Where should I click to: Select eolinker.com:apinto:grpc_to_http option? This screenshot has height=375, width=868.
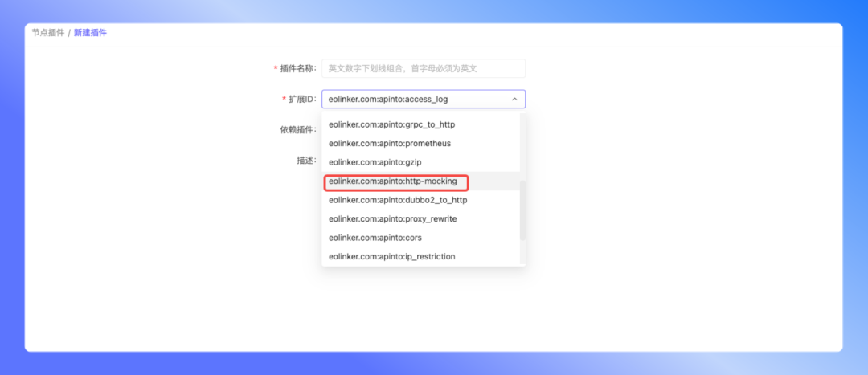(420, 124)
